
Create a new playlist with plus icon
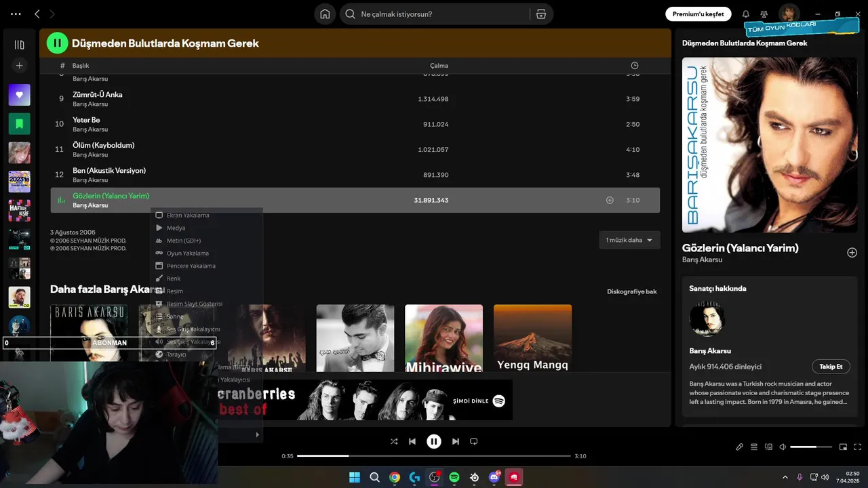point(19,66)
